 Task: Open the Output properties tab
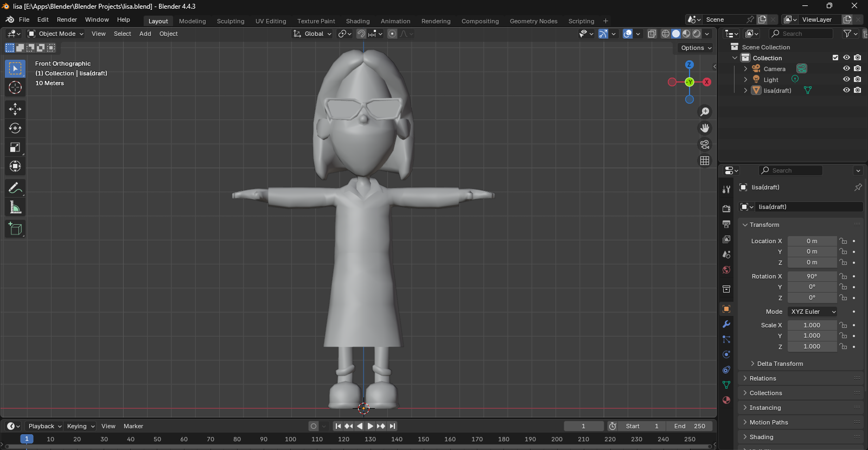(726, 224)
